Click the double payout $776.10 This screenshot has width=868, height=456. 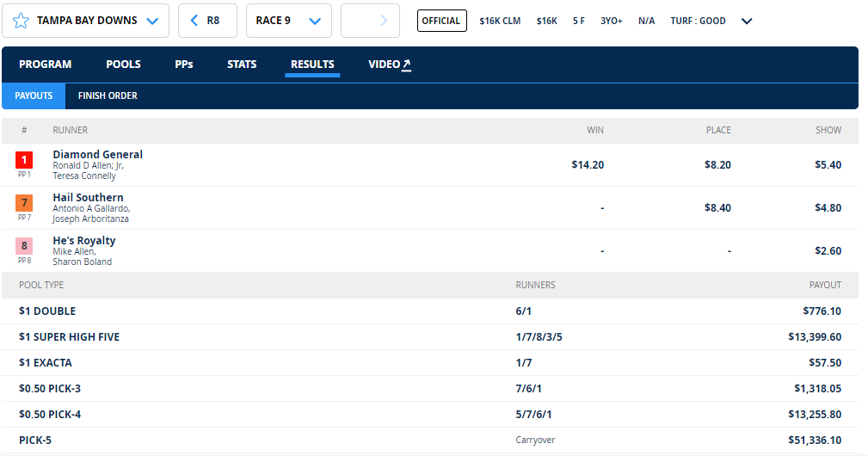[x=822, y=311]
